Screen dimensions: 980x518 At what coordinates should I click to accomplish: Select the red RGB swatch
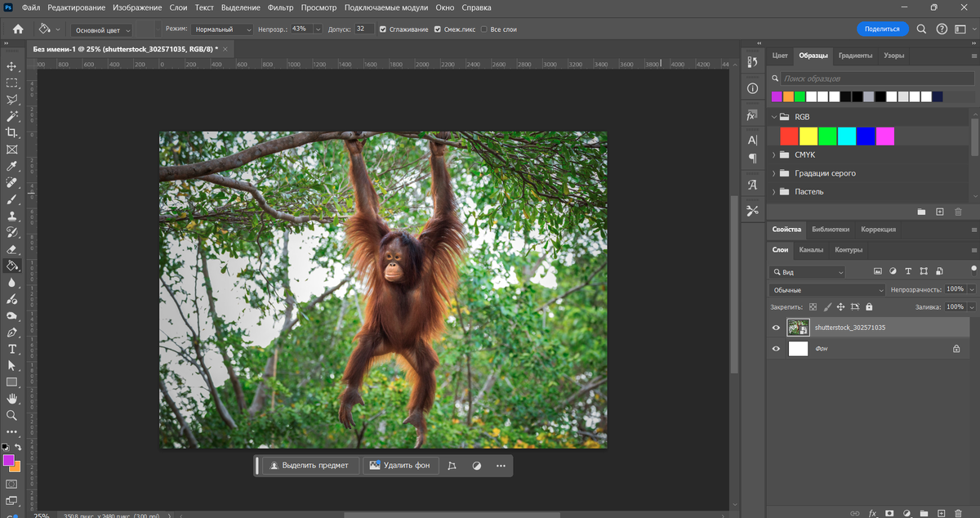pos(787,136)
